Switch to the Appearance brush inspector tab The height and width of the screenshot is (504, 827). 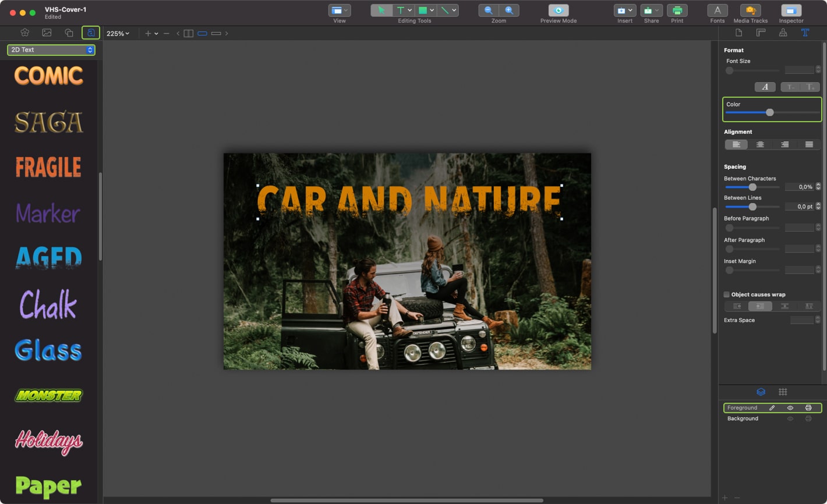783,33
